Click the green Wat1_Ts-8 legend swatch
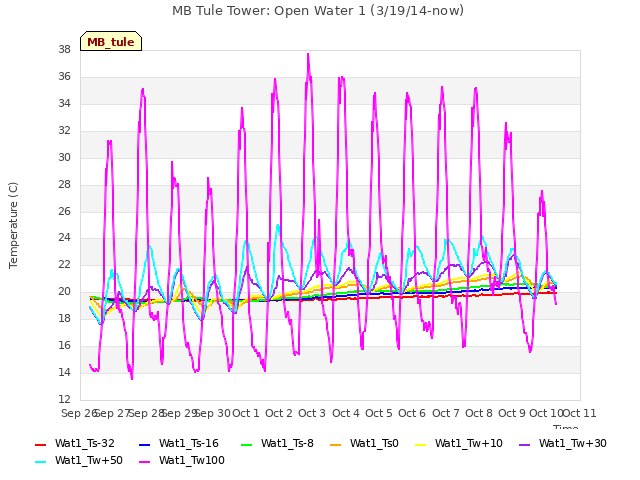This screenshot has height=480, width=640. pos(247,444)
